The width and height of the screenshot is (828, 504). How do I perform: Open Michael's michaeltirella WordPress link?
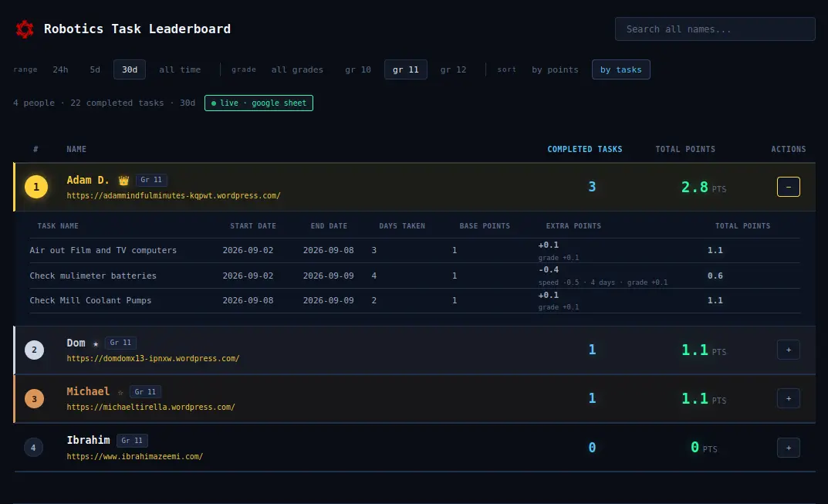point(151,407)
